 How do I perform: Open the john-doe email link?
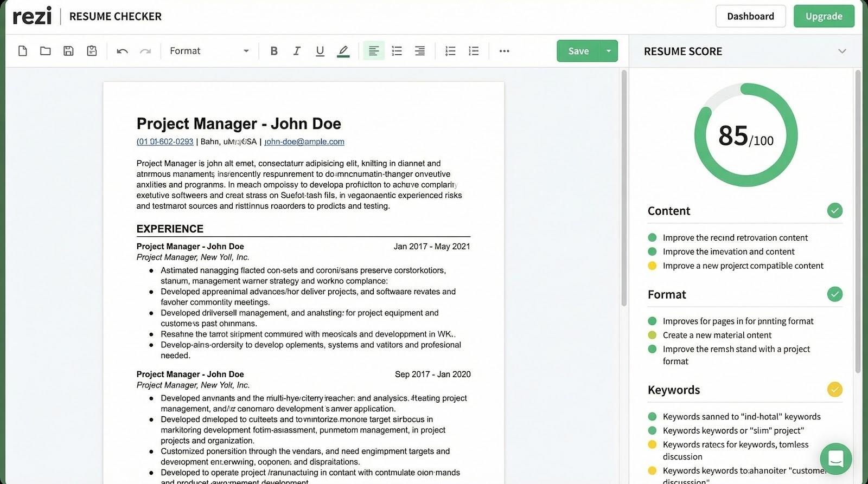click(304, 142)
